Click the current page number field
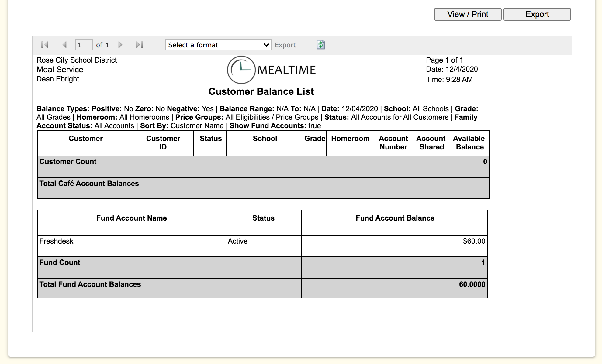 (84, 45)
